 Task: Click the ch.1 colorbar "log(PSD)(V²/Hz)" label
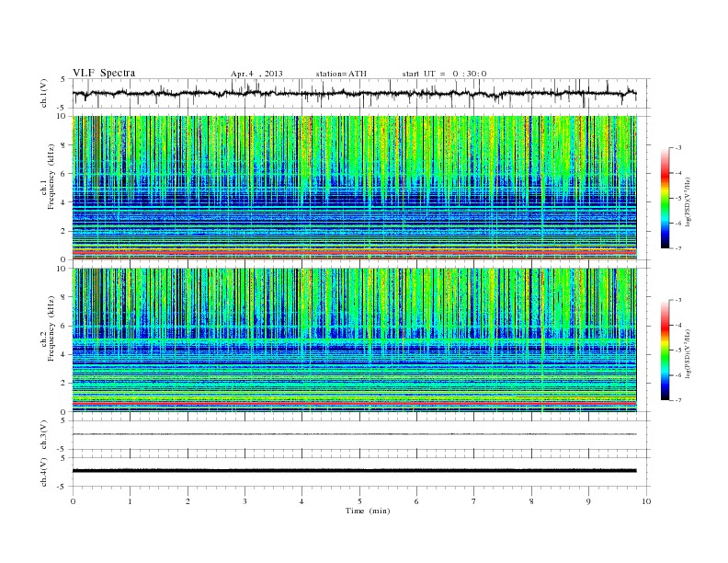pyautogui.click(x=688, y=202)
